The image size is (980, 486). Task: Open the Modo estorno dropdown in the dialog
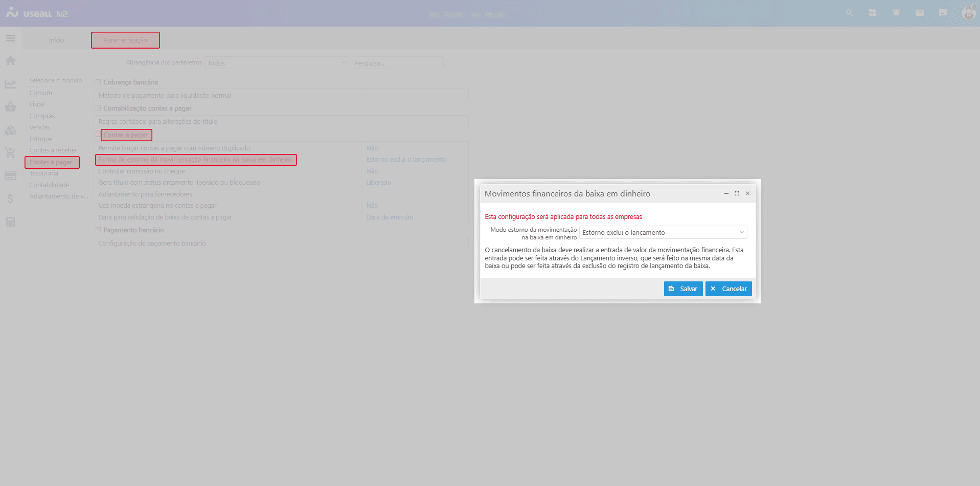click(x=663, y=233)
